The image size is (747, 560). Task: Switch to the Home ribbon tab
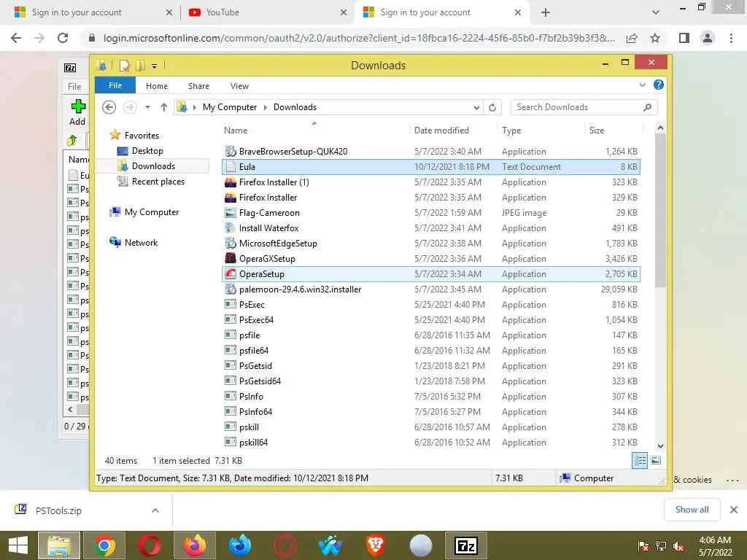[157, 86]
